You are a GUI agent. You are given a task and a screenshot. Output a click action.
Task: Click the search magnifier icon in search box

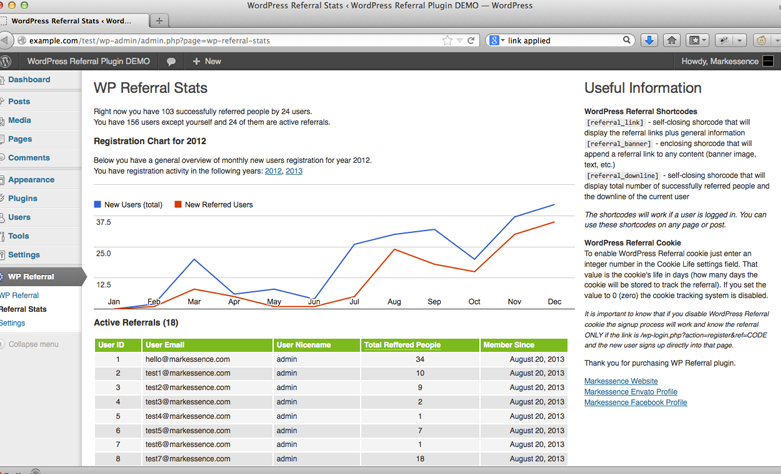coord(627,41)
